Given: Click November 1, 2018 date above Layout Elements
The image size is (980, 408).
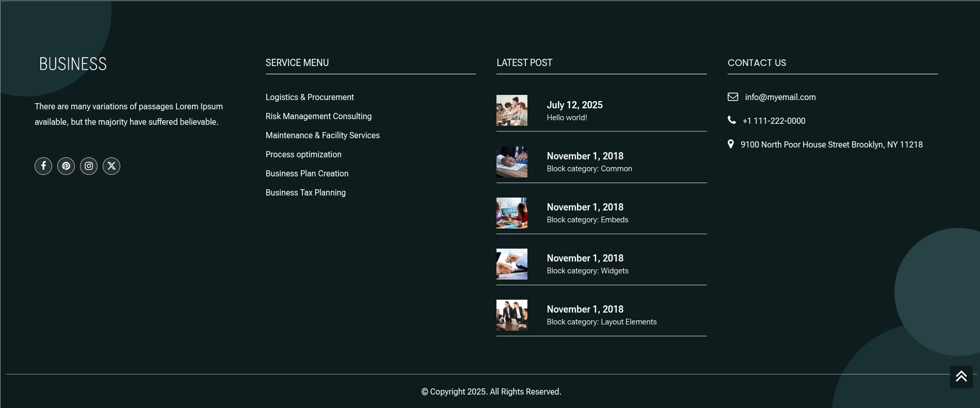Looking at the screenshot, I should coord(585,309).
